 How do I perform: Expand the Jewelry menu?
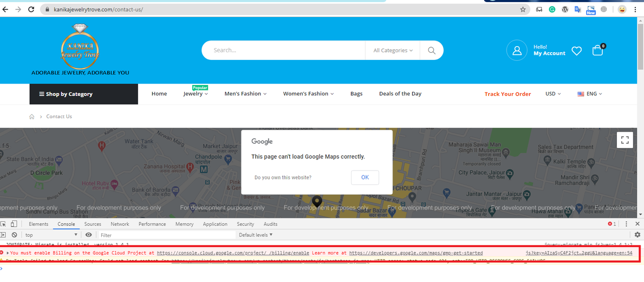tap(196, 93)
